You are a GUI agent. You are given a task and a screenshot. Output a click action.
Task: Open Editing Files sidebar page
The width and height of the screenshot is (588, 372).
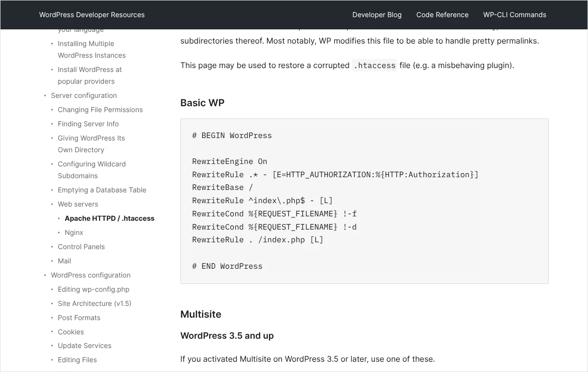[x=77, y=360]
